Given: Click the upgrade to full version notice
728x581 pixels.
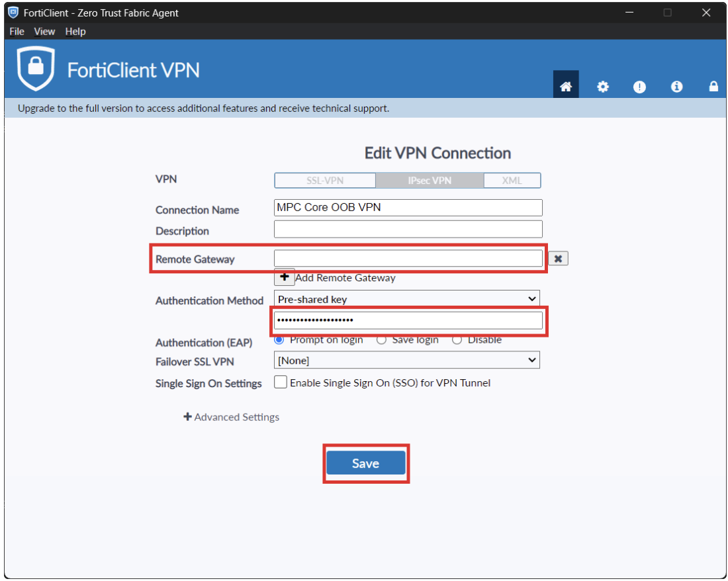Looking at the screenshot, I should [x=203, y=108].
